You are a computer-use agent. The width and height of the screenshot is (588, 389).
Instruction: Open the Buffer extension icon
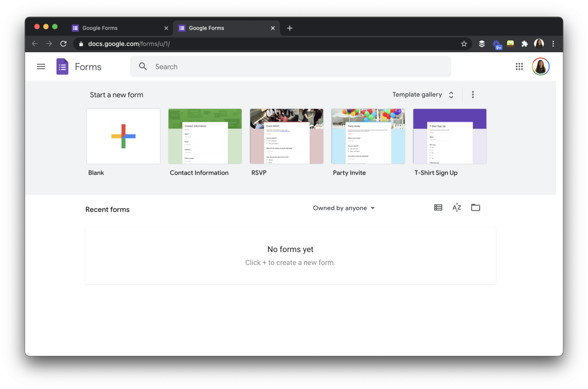(482, 44)
